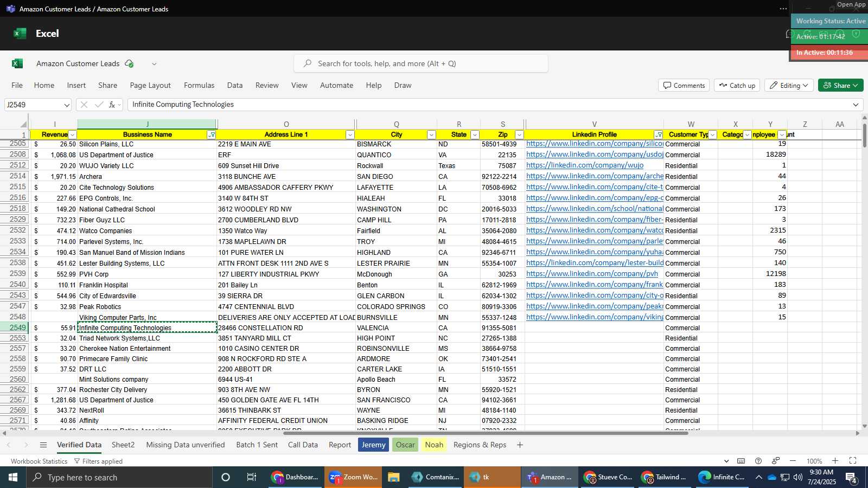Click the insert function fx icon
The height and width of the screenshot is (488, 868).
(x=112, y=105)
